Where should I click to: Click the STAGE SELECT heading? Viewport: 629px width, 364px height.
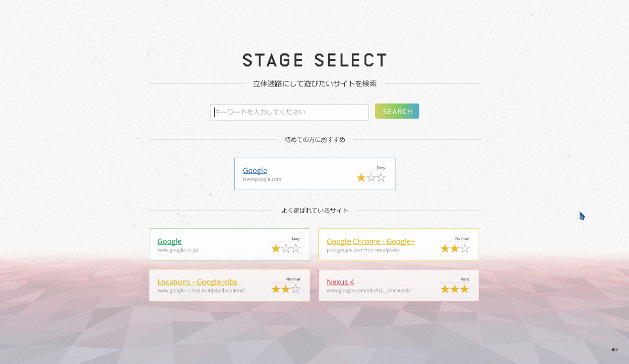pyautogui.click(x=314, y=60)
